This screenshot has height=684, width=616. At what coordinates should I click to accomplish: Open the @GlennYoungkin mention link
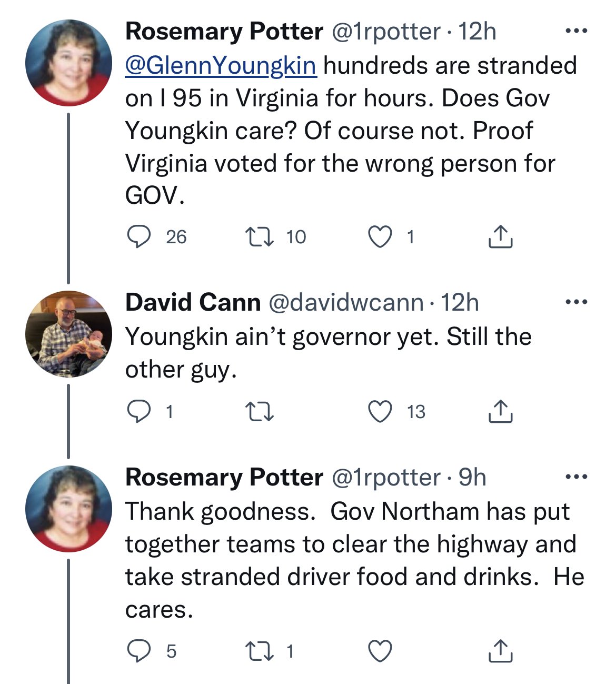[221, 66]
